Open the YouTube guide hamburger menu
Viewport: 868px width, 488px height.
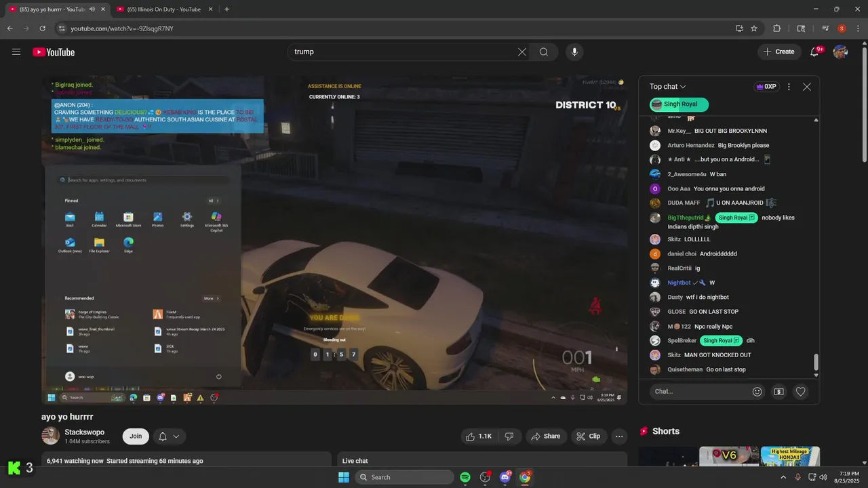click(16, 52)
